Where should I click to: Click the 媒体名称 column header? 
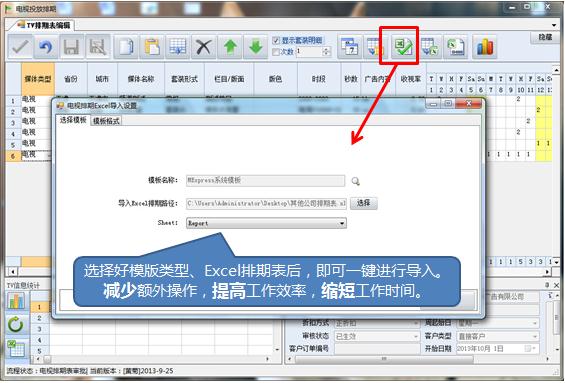point(141,79)
